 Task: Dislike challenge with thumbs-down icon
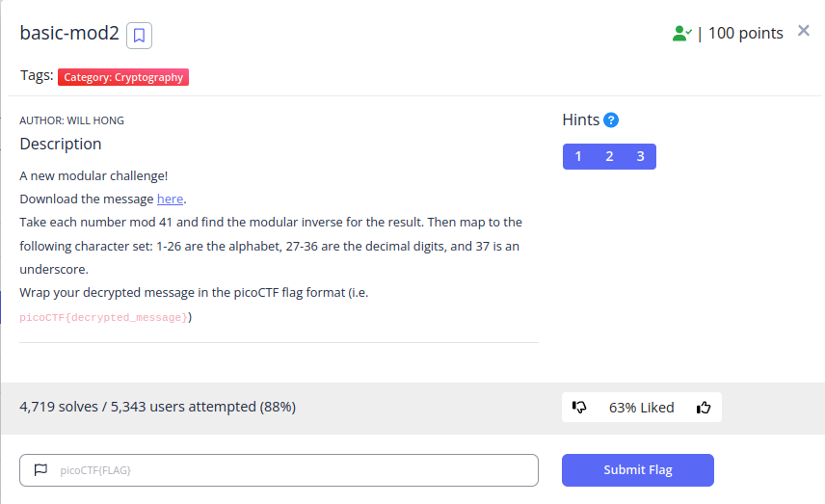point(579,407)
